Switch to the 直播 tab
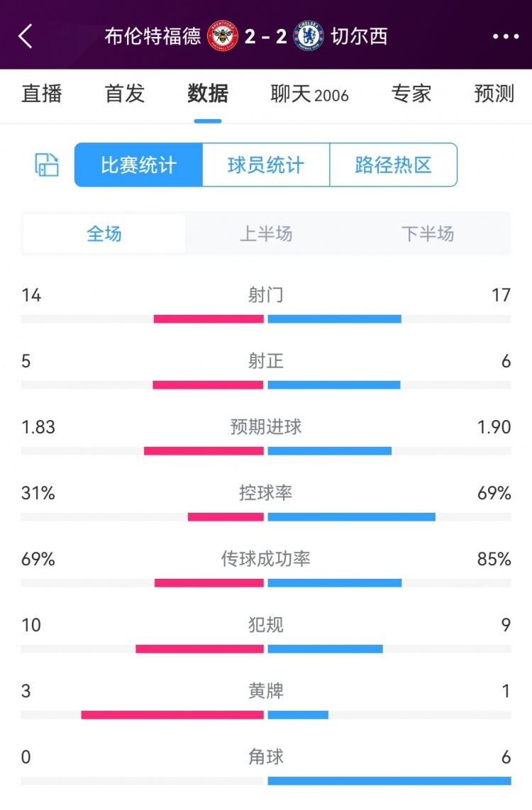Viewport: 532px width, 810px height. (42, 94)
